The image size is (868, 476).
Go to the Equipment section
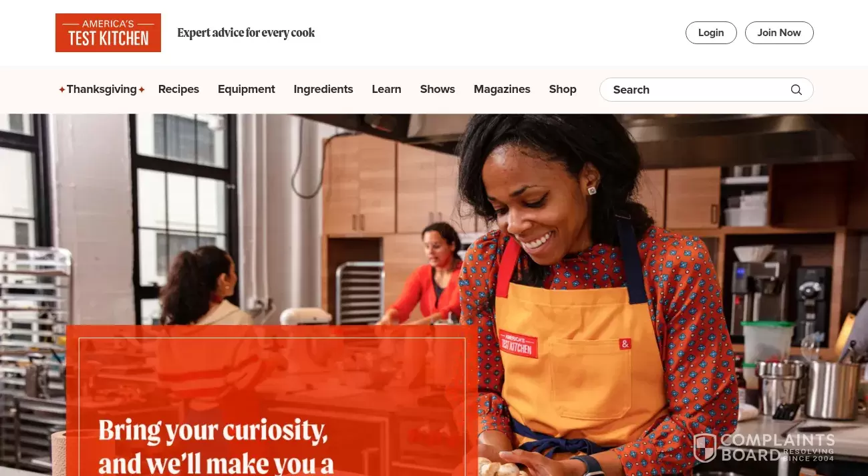point(247,90)
